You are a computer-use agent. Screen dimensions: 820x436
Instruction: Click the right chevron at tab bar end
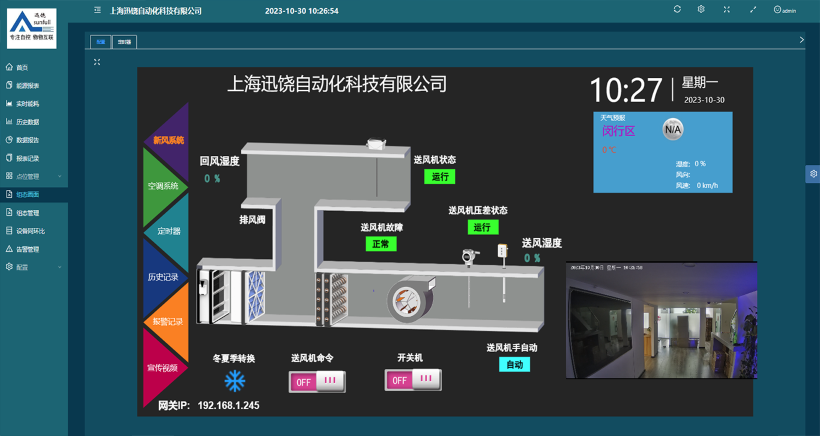(802, 40)
